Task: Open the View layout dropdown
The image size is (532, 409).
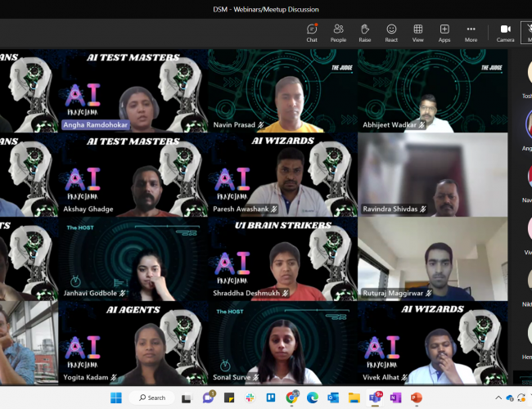Action: click(418, 33)
